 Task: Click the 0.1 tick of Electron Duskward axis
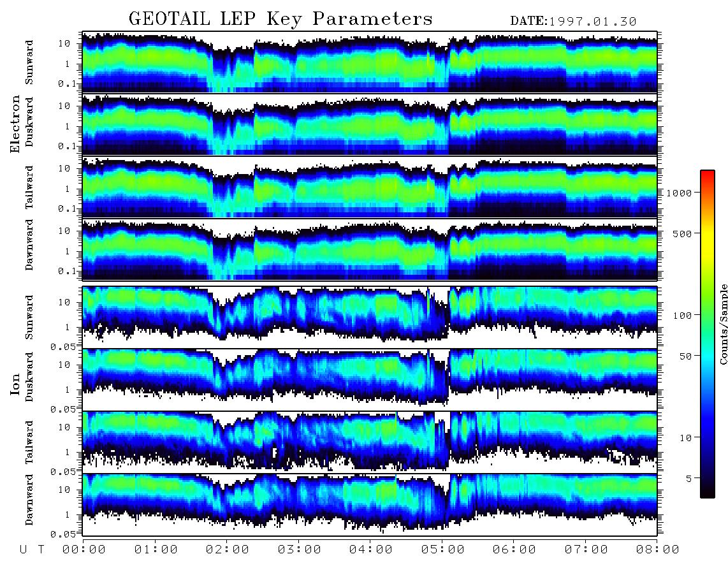click(x=69, y=146)
